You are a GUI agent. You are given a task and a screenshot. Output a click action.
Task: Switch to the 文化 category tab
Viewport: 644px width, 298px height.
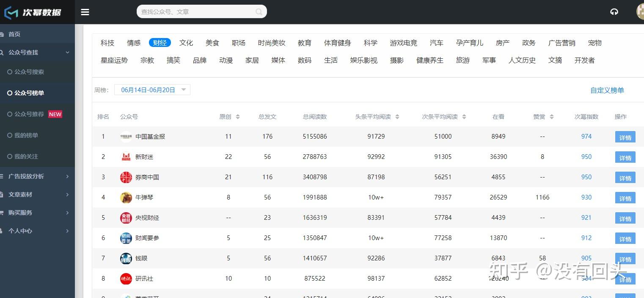pos(186,43)
